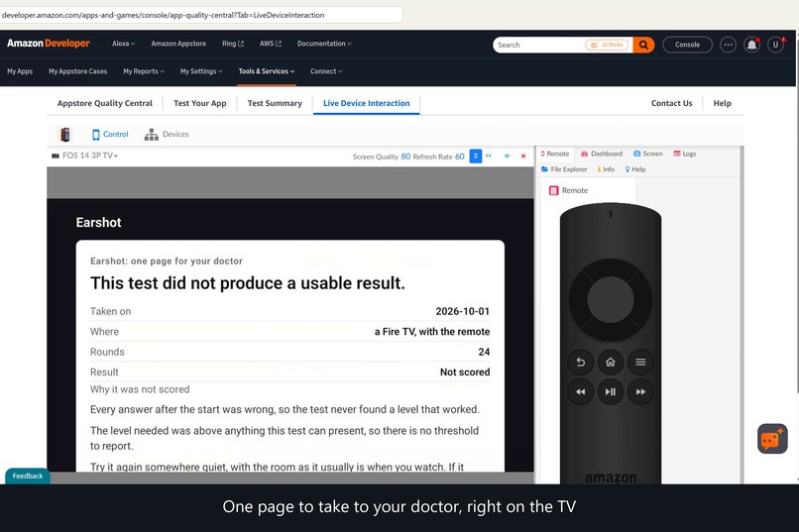
Task: Click the 'Not scored' result value
Action: click(x=465, y=372)
